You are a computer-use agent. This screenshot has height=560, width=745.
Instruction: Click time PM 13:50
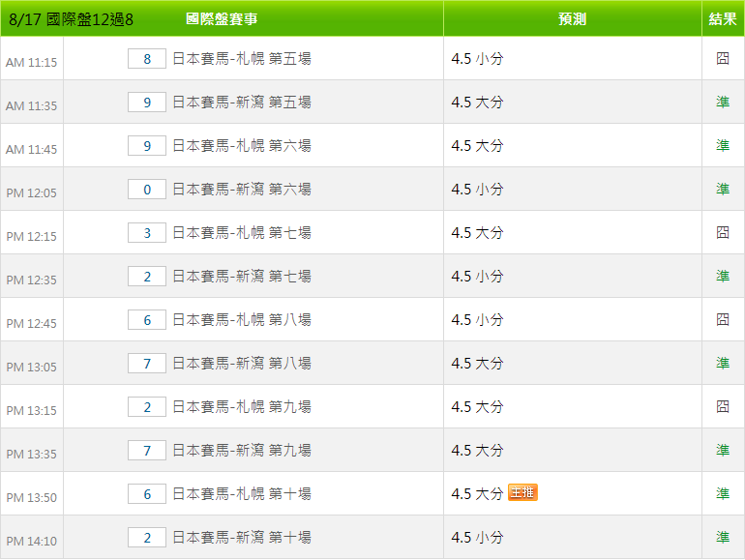(x=31, y=498)
